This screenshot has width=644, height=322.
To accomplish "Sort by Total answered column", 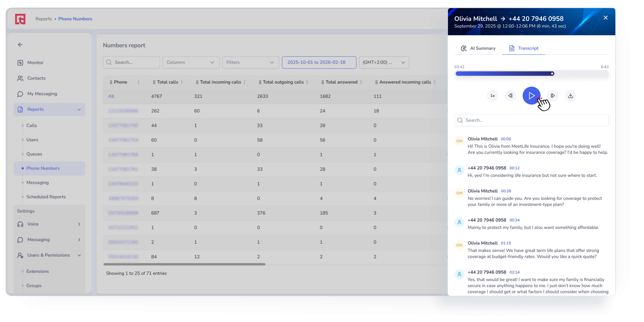I will (x=361, y=82).
